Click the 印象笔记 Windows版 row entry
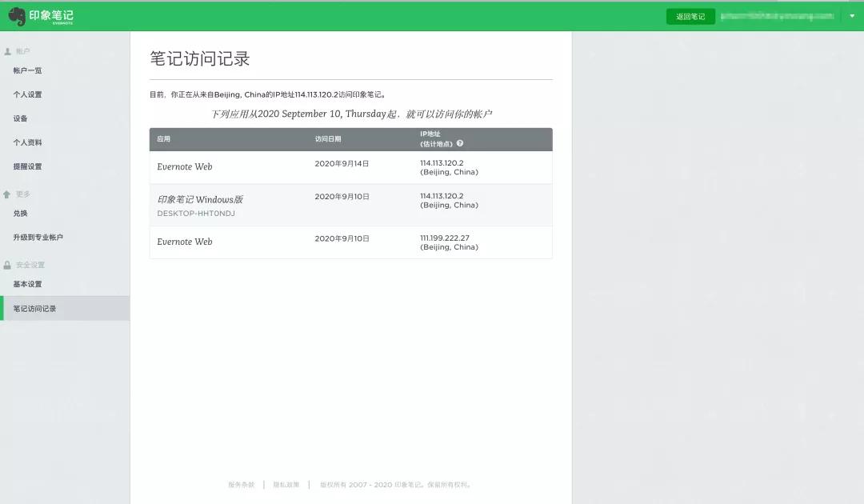Viewport: 864px width, 504px height. point(200,199)
